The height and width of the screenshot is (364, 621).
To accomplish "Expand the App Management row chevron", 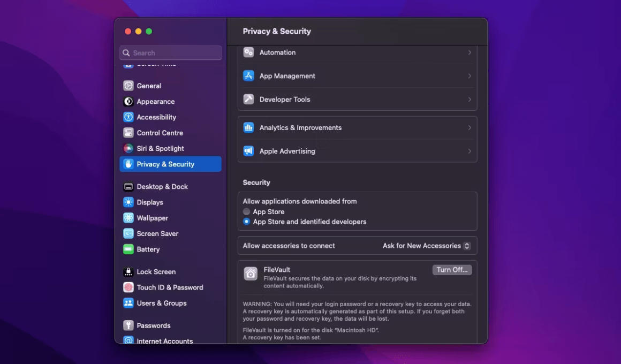I will point(469,75).
